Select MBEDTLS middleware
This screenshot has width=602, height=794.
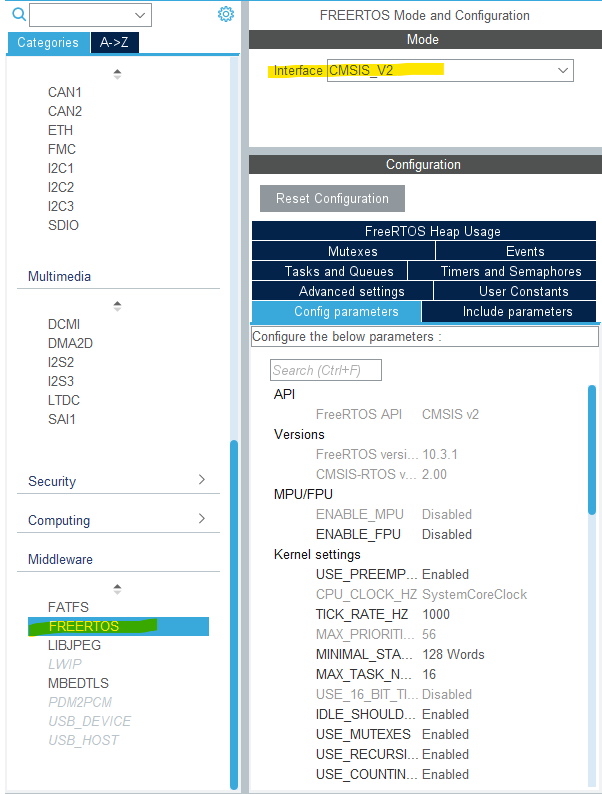coord(78,683)
